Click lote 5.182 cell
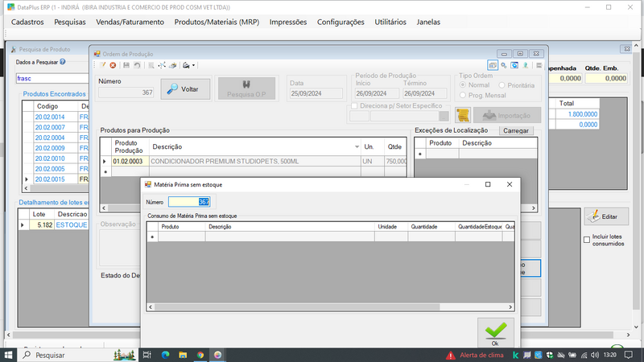Viewport: 644px width, 362px height. click(41, 225)
